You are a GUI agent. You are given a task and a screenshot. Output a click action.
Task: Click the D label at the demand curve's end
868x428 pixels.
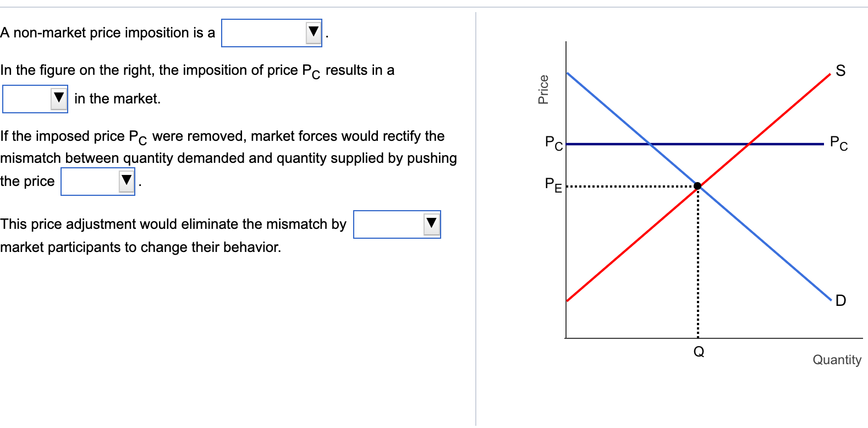coord(840,300)
